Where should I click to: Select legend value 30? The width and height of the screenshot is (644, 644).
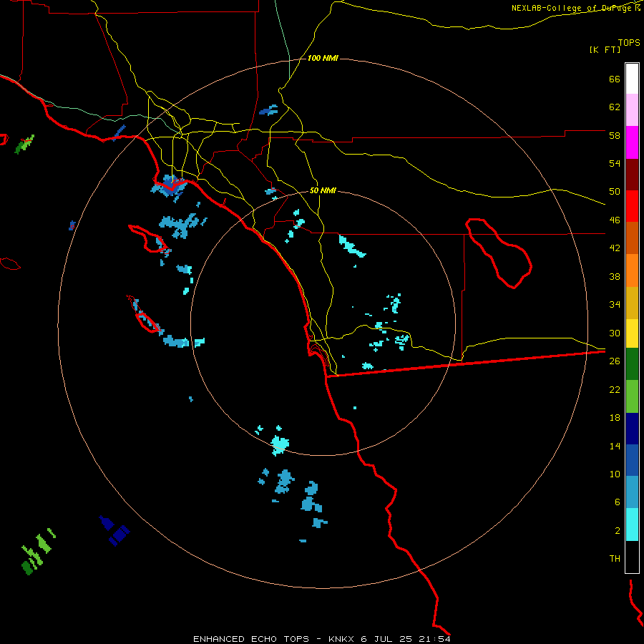615,333
